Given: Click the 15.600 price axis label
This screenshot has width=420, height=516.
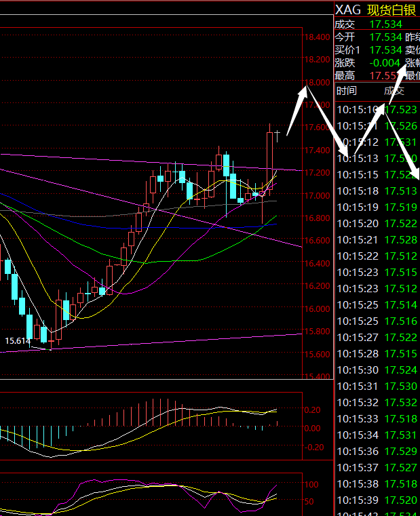Looking at the screenshot, I should (317, 354).
